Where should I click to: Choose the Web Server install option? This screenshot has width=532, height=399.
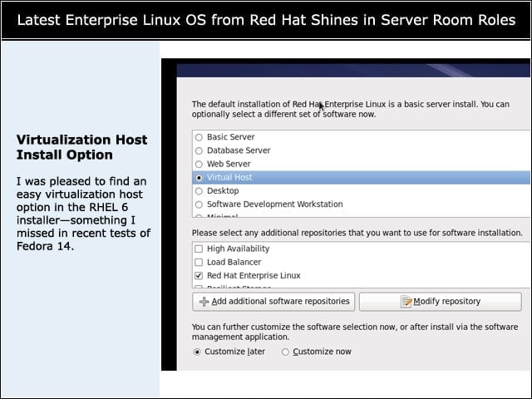(199, 165)
